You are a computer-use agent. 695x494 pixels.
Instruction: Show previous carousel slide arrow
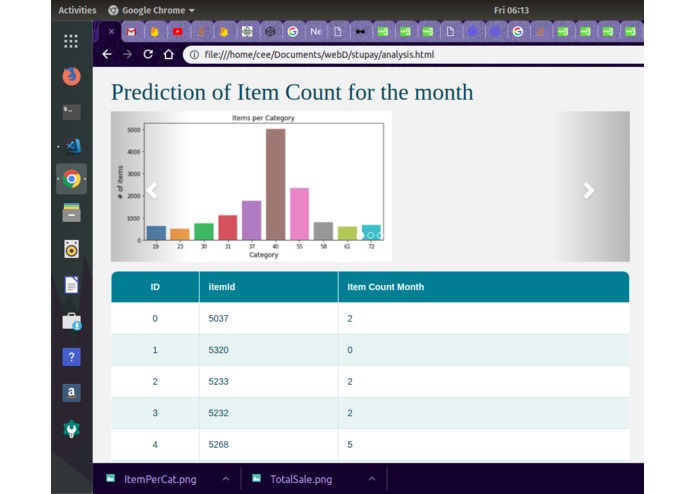coord(152,191)
